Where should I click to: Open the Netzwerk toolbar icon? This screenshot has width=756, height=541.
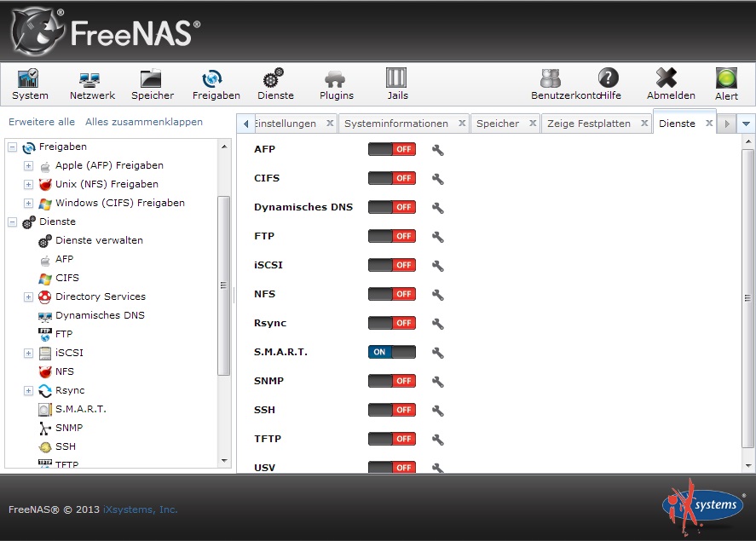pyautogui.click(x=91, y=84)
